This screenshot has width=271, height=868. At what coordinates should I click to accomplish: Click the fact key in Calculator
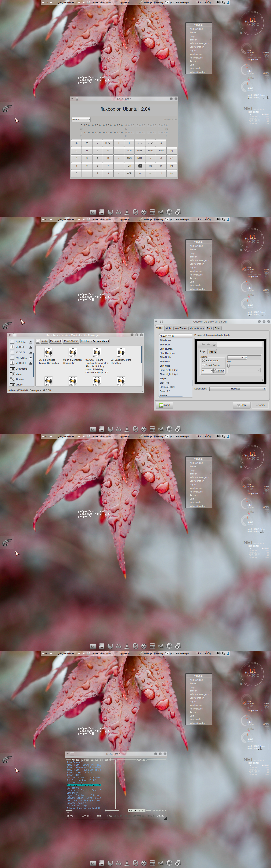(x=151, y=174)
